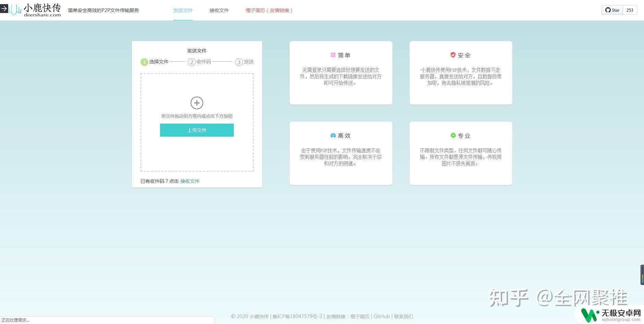Click the 将文件拖动到方框内或点击下方按钮 hint text
The height and width of the screenshot is (324, 644).
[197, 116]
